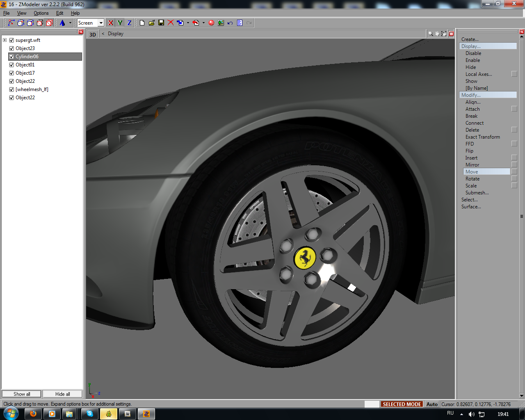Open the Edit menu
Viewport: 525px width, 420px height.
click(59, 13)
